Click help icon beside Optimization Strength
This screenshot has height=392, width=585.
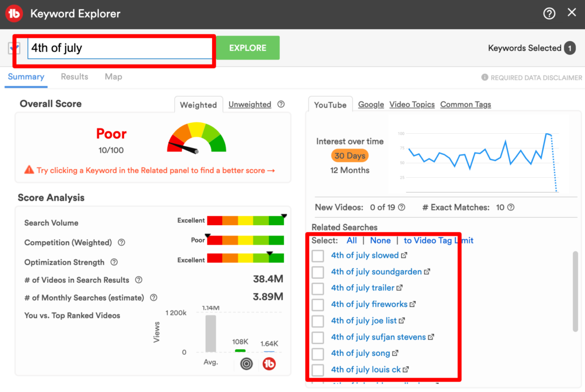(114, 262)
